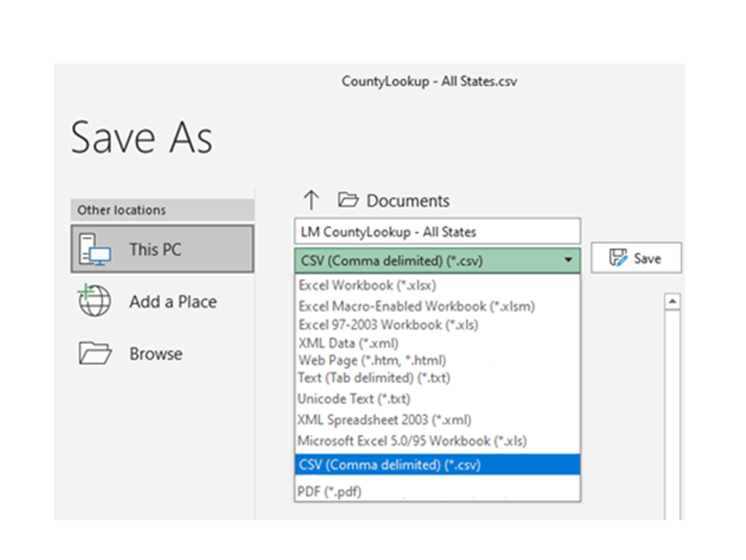This screenshot has height=560, width=746.
Task: Open the file type dropdown arrow
Action: pos(568,260)
